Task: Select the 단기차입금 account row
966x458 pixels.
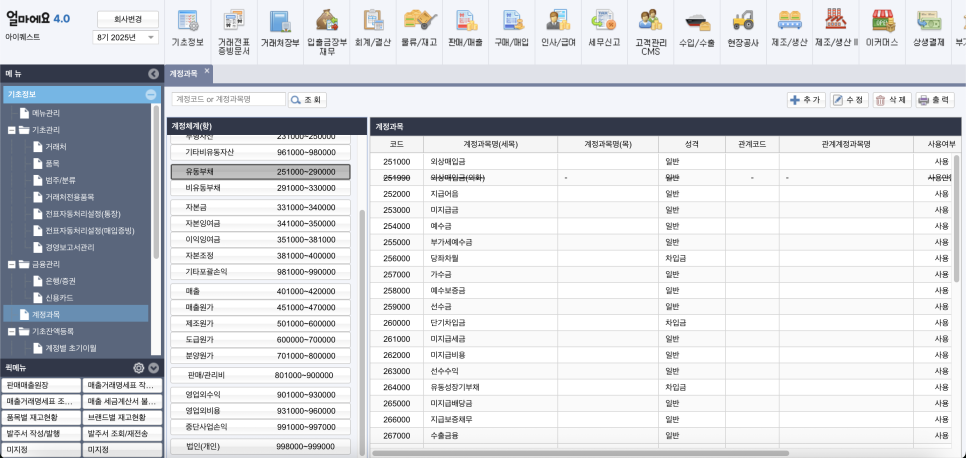Action: pyautogui.click(x=662, y=322)
